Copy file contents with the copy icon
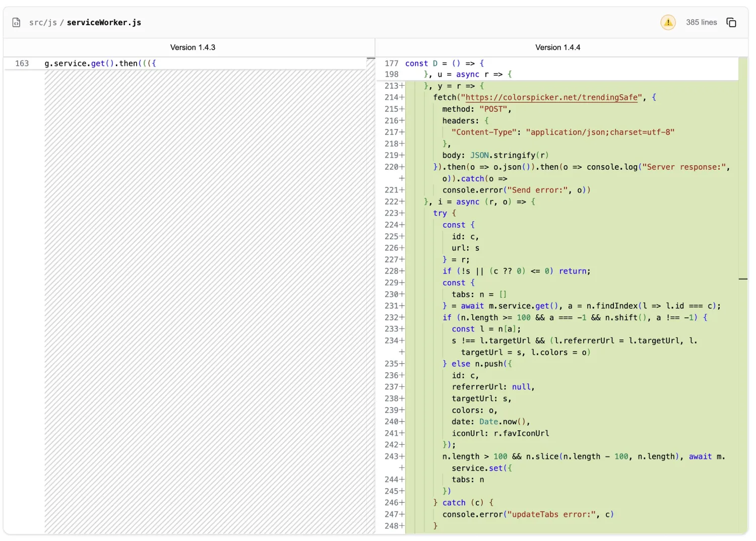Screen dimensions: 756x541 [x=731, y=23]
